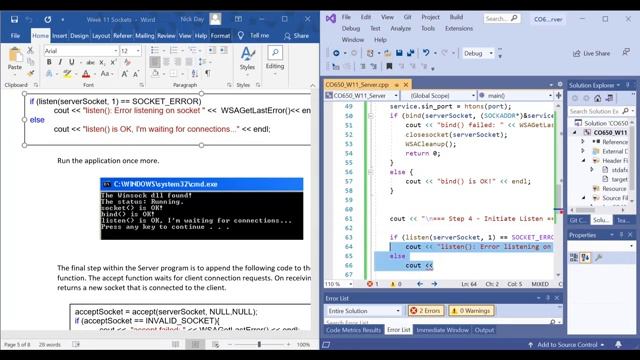Open the font size 12 dropdown
The image size is (640, 360).
point(138,51)
